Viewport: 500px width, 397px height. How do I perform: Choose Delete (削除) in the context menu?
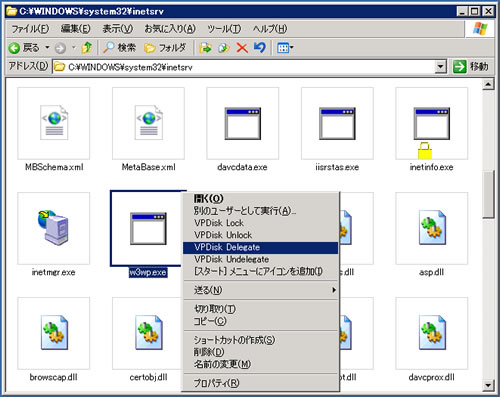(260, 352)
